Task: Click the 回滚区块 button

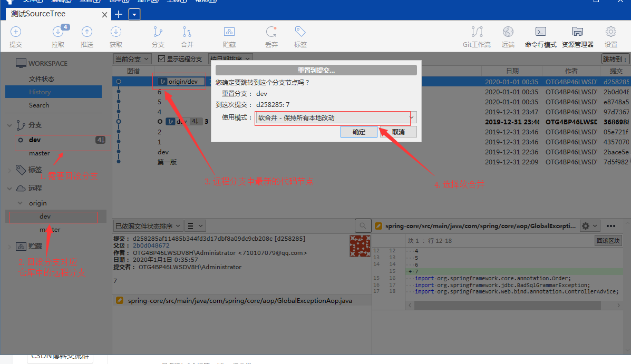Action: tap(608, 241)
